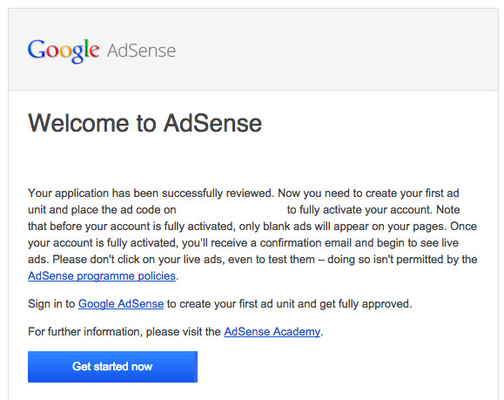Follow the Google AdSense sign-in link

[121, 304]
